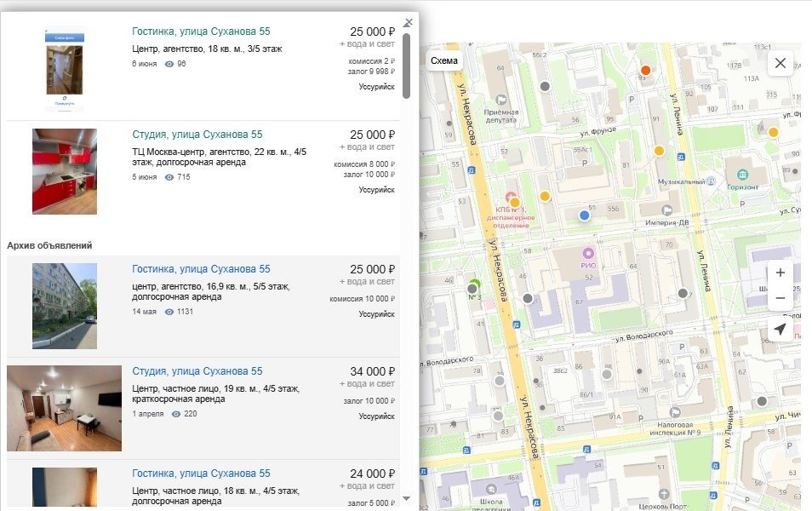Click text комиссия 8 000 ₽
The height and width of the screenshot is (511, 812).
point(364,164)
